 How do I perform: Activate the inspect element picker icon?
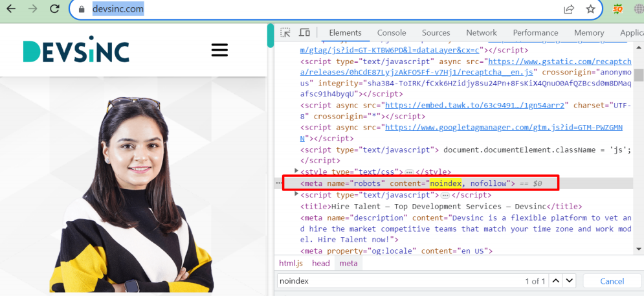285,32
